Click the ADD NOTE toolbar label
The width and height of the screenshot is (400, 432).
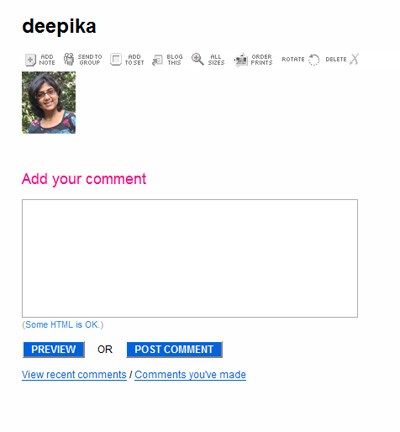click(47, 60)
